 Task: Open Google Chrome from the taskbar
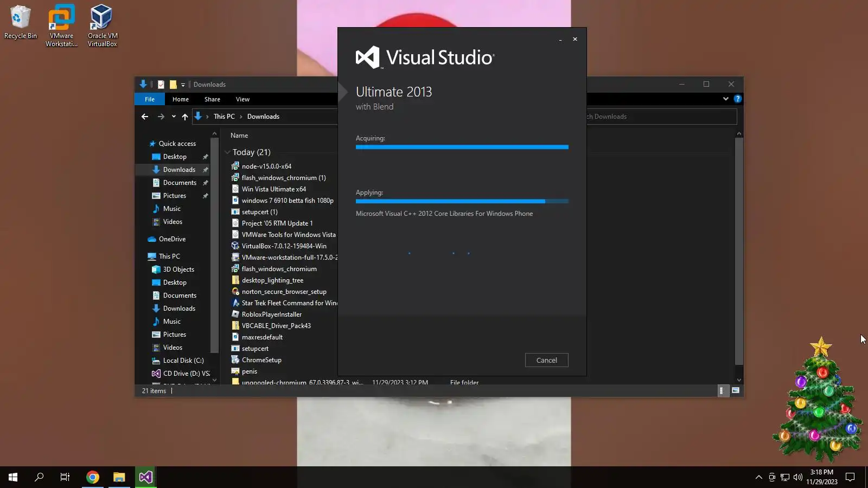click(93, 477)
